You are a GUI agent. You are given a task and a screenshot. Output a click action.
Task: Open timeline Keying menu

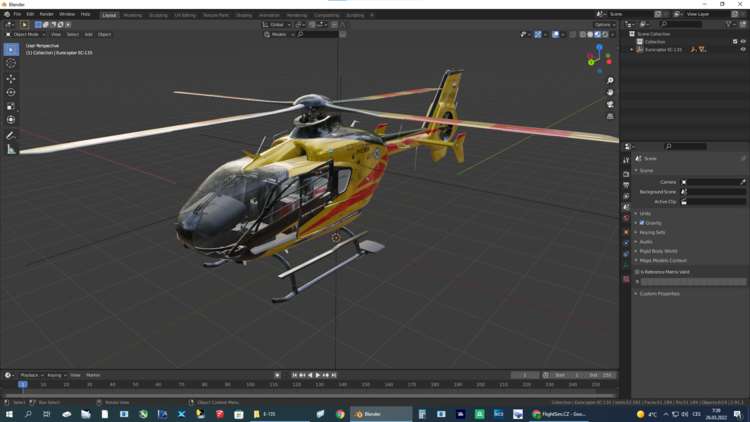56,375
